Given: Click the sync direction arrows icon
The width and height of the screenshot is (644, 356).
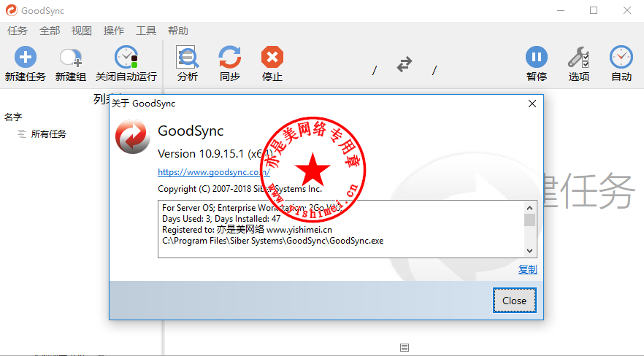Looking at the screenshot, I should click(x=405, y=64).
